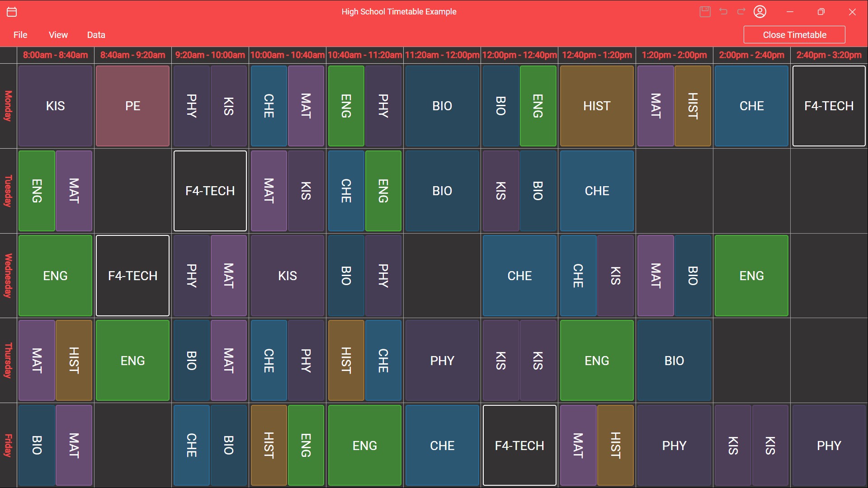Select Thursday's PHY lesson at 11:20am

[x=442, y=361]
